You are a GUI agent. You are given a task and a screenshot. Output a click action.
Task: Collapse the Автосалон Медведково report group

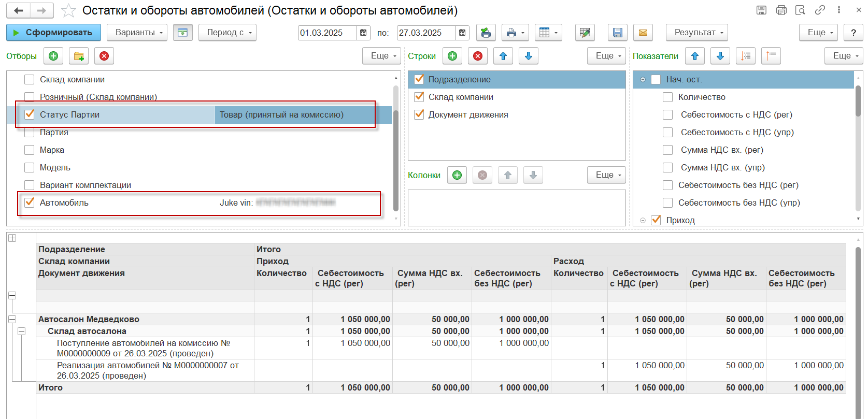(x=12, y=320)
